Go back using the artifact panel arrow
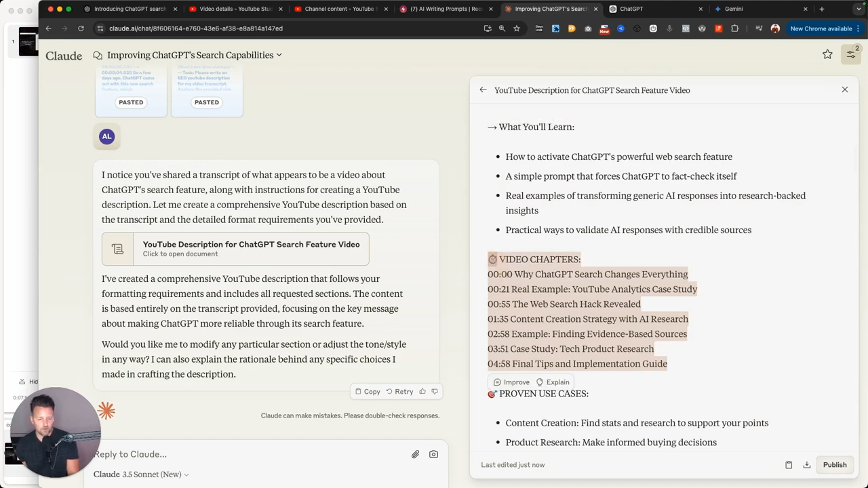 pyautogui.click(x=483, y=90)
